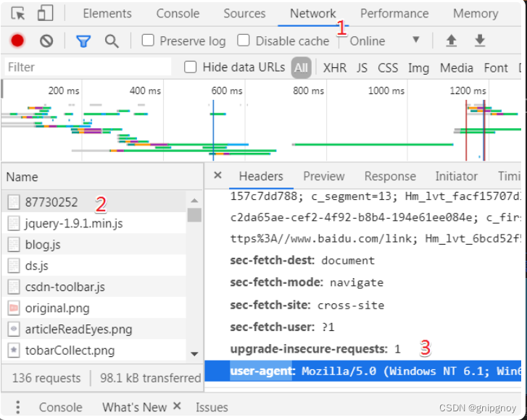Open the Issues drawer tab
This screenshot has width=527, height=420.
[212, 407]
